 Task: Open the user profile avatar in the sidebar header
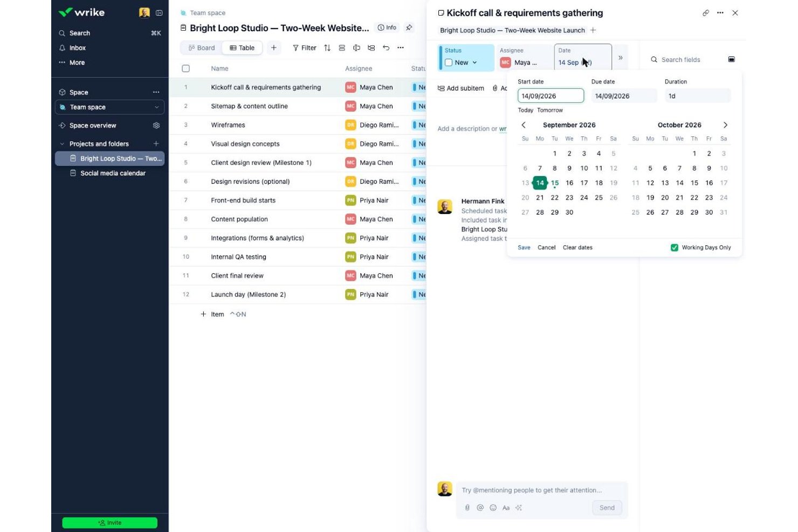[144, 12]
